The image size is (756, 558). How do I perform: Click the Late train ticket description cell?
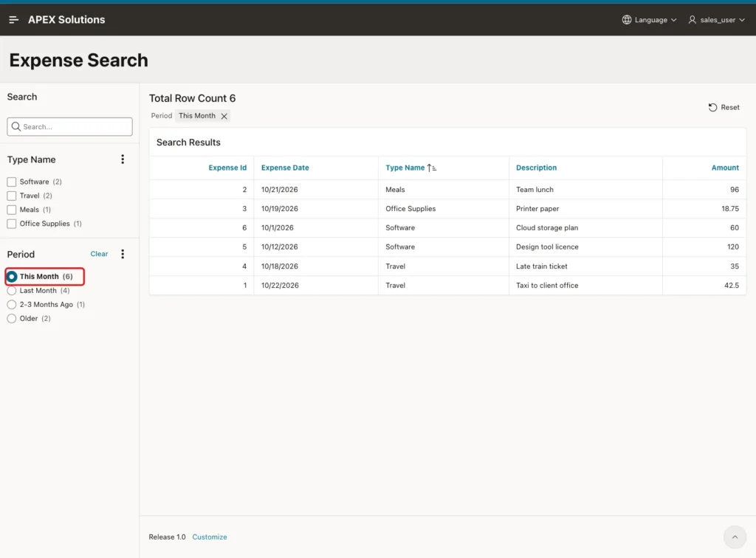point(585,266)
